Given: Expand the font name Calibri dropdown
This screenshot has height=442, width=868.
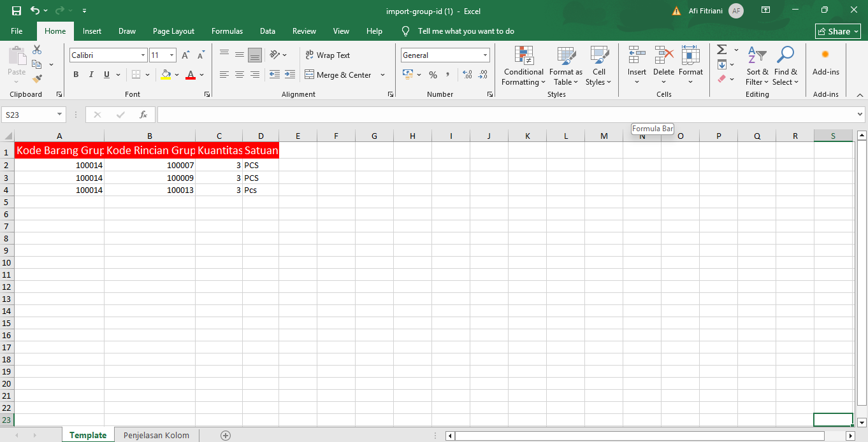Looking at the screenshot, I should coord(143,55).
